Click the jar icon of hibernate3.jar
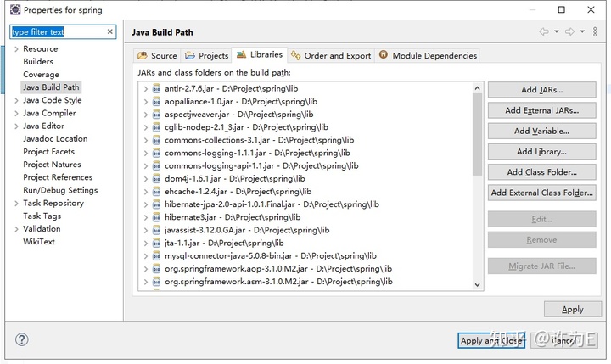Screen dimensions: 611x364 click(x=156, y=217)
